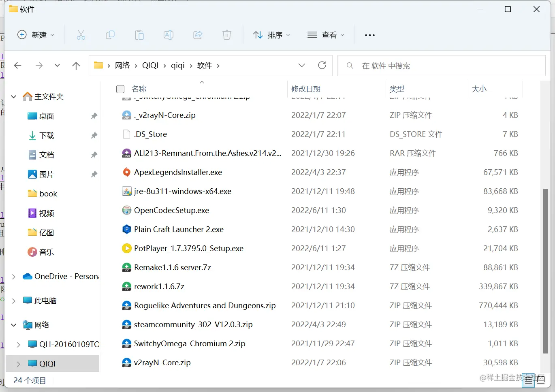The height and width of the screenshot is (392, 555).
Task: Click the 网络 breadcrumb in address bar
Action: [122, 65]
